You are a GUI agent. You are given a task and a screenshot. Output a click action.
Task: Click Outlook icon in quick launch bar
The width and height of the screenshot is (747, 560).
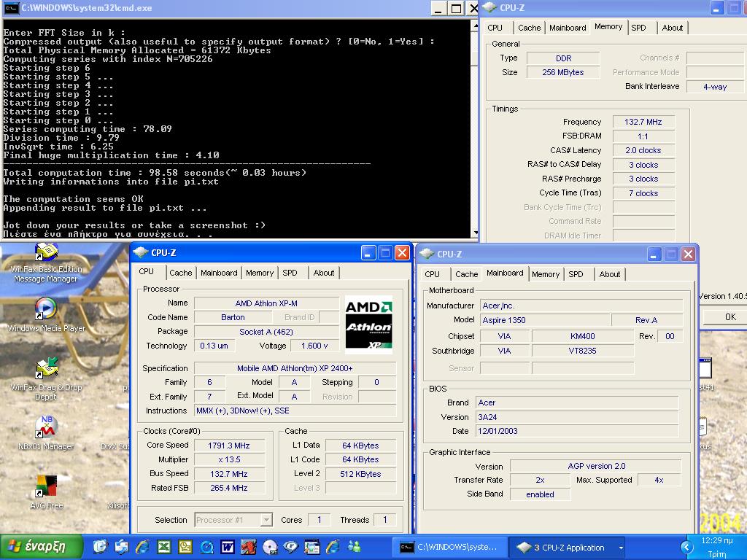[185, 547]
